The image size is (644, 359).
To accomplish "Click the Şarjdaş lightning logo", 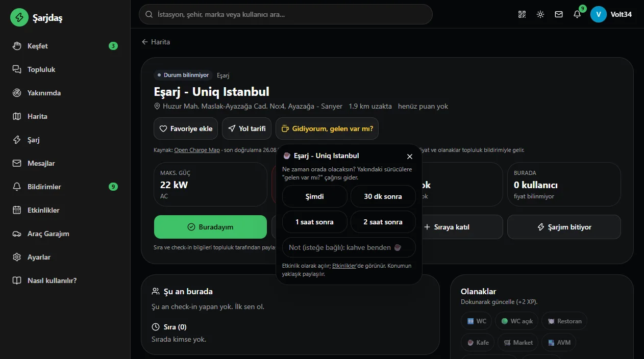I will point(19,17).
